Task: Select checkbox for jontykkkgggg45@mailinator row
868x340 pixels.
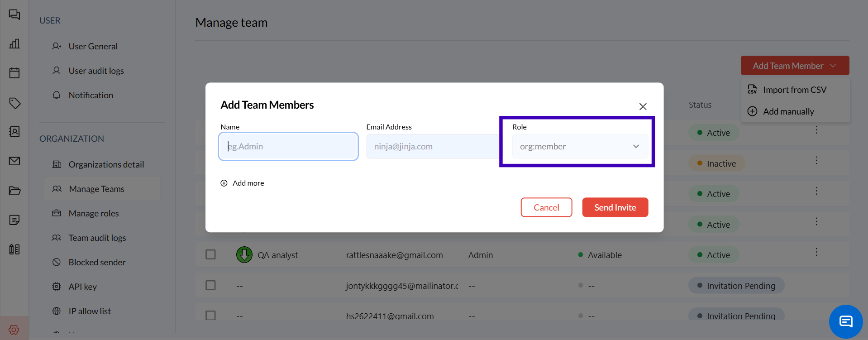Action: [210, 285]
